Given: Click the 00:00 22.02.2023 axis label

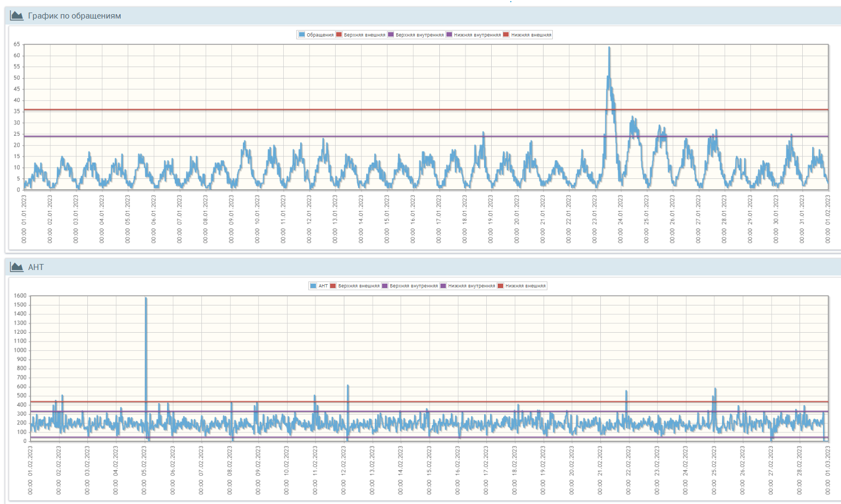Looking at the screenshot, I should click(x=629, y=470).
